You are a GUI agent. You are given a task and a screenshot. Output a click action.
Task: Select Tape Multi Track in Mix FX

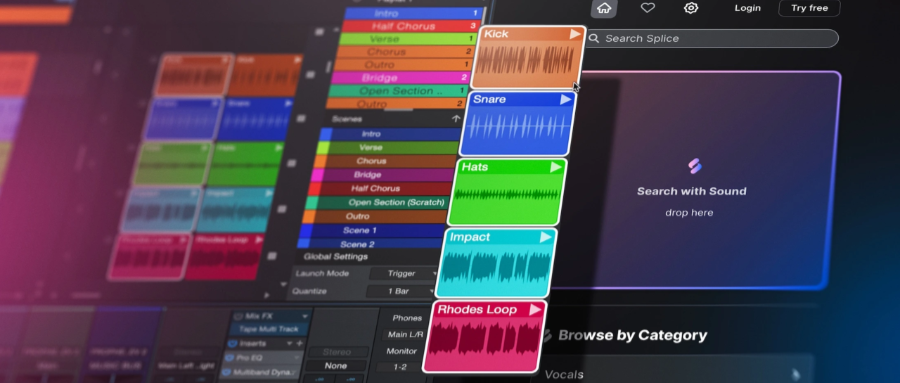pos(268,329)
